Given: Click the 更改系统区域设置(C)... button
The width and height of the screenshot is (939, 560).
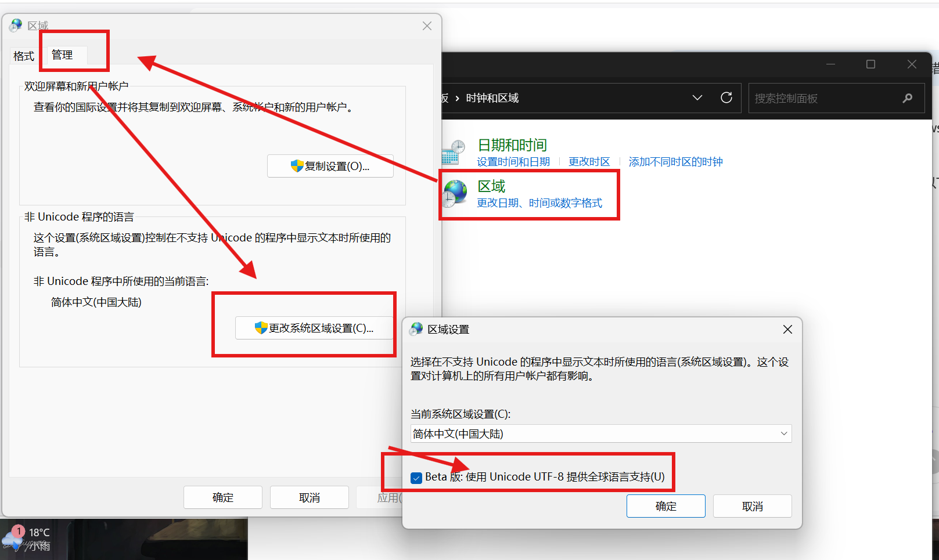Looking at the screenshot, I should point(314,328).
